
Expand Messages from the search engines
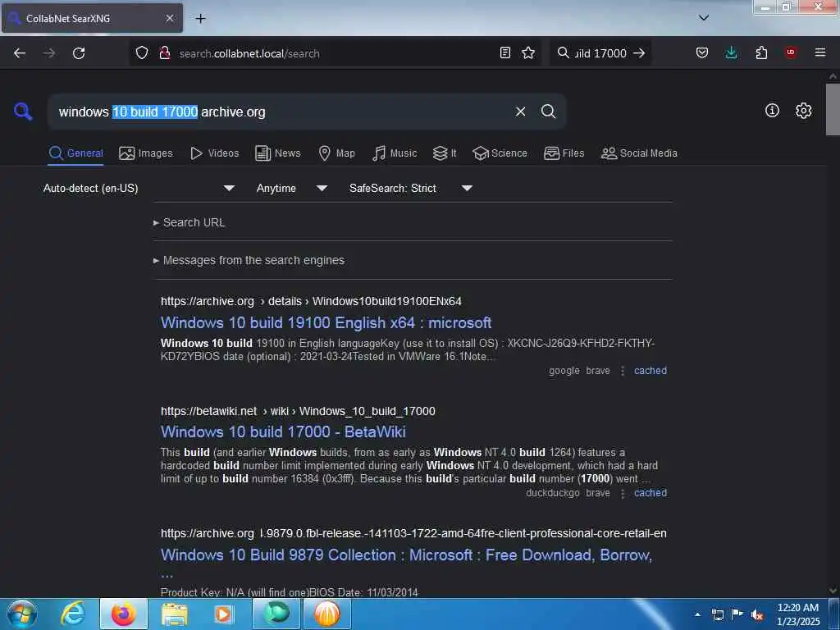click(249, 260)
